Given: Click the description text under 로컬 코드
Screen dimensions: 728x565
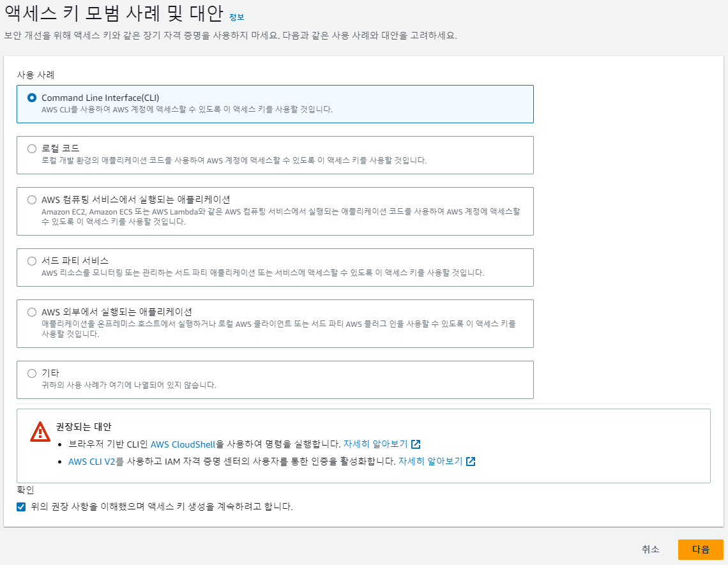Looking at the screenshot, I should 234,161.
